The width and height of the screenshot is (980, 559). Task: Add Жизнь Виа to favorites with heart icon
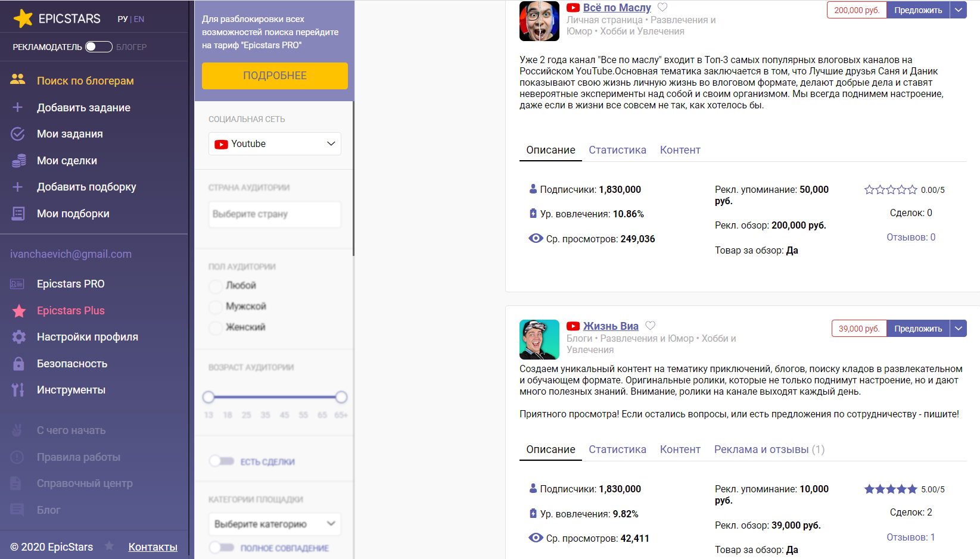(x=651, y=326)
